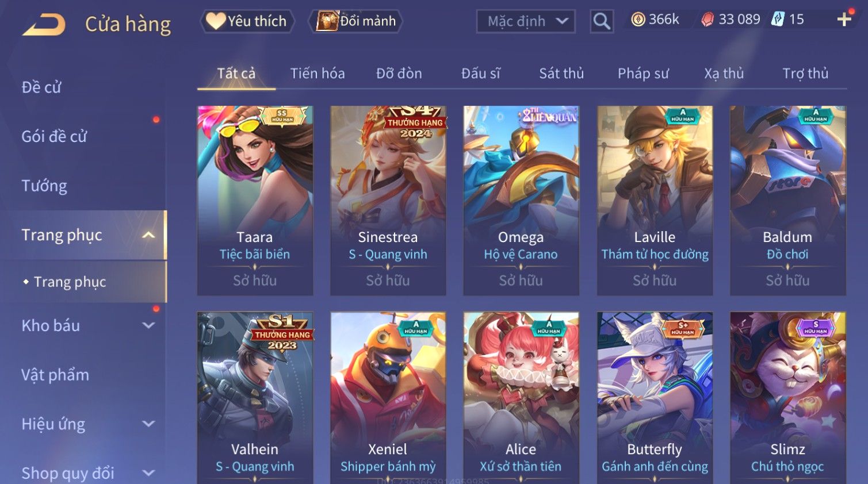Open the Butterfly Gánh anh đến cùng skin
Image resolution: width=868 pixels, height=484 pixels.
(655, 398)
